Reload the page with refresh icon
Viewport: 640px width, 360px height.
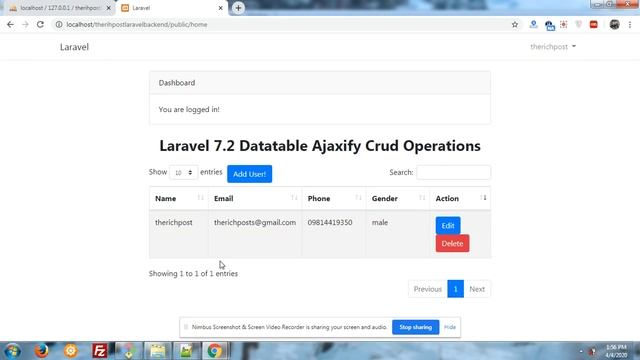coord(40,24)
